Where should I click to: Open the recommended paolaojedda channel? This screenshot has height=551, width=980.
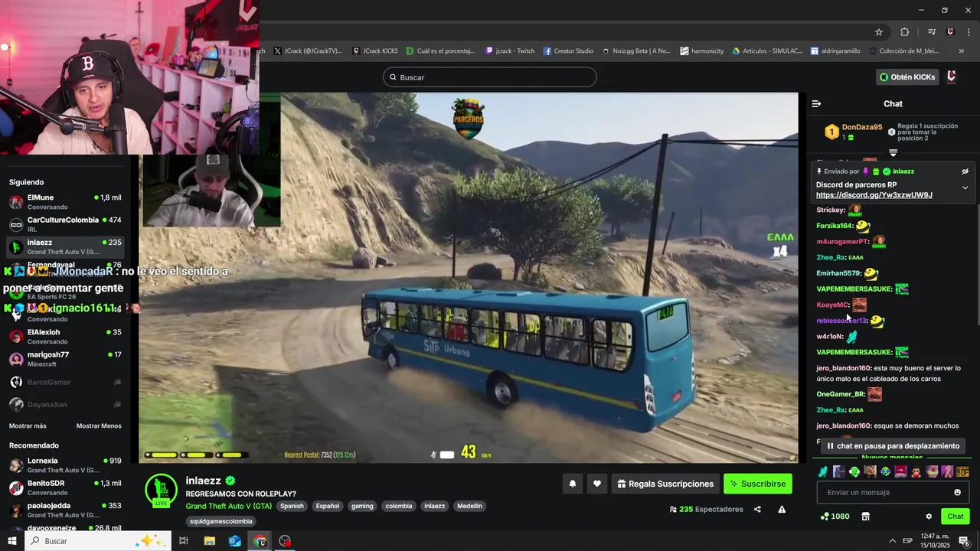tap(65, 510)
